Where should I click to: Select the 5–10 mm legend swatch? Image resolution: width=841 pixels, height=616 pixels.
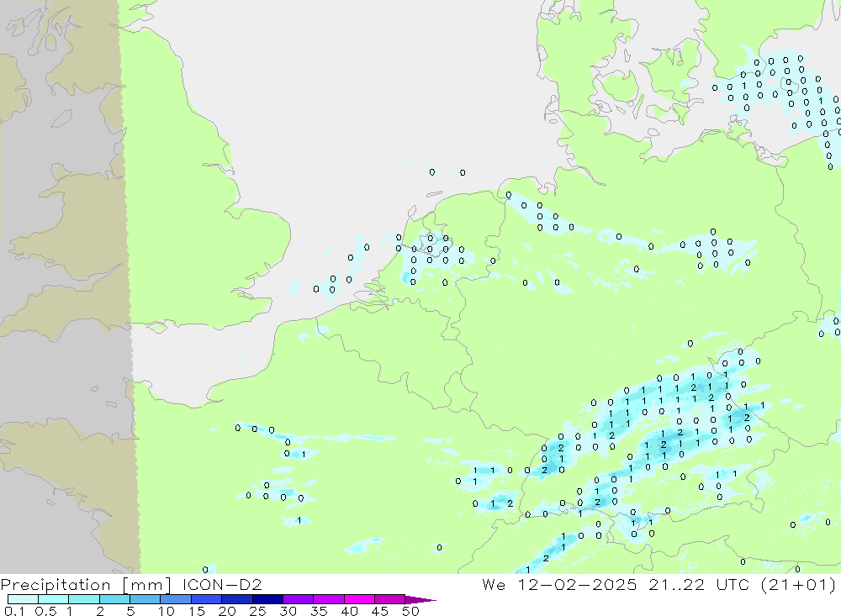coord(145,599)
